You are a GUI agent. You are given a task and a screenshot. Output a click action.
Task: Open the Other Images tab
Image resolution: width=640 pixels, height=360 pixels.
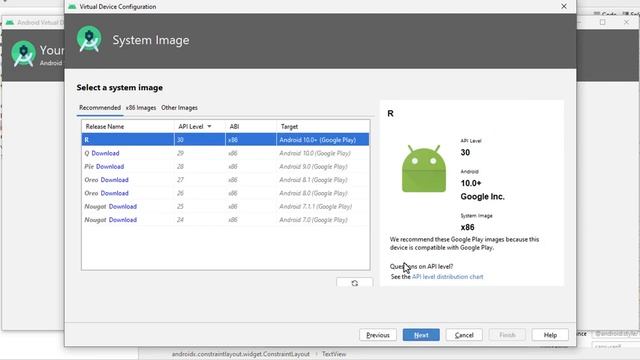pos(179,108)
